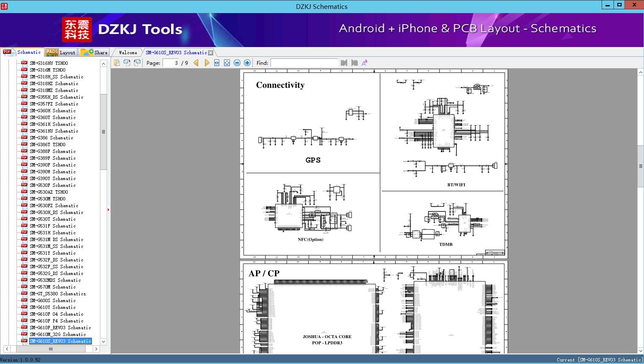Find previous match icon
Image resolution: width=644 pixels, height=364 pixels.
[344, 63]
